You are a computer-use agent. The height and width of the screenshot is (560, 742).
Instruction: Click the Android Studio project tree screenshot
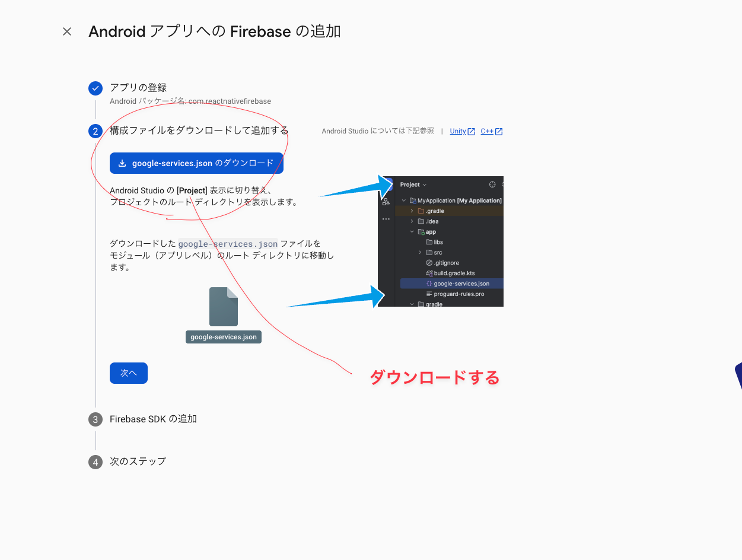[441, 241]
